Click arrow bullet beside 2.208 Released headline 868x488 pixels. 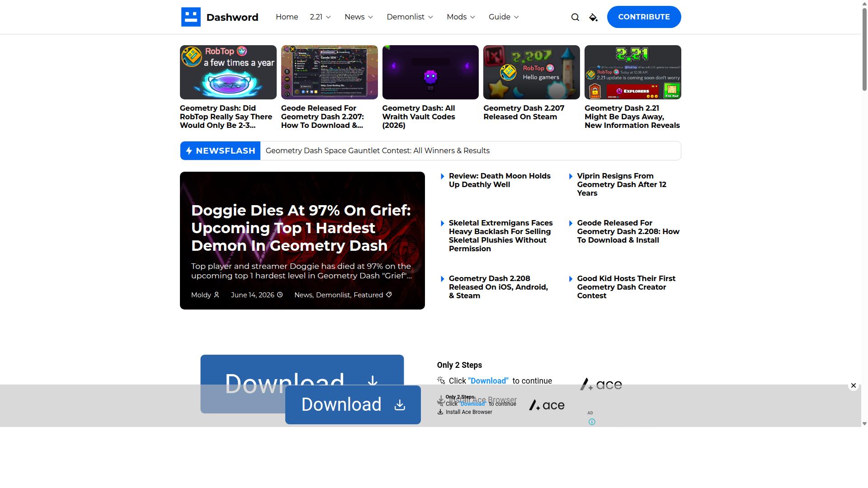[x=443, y=279]
